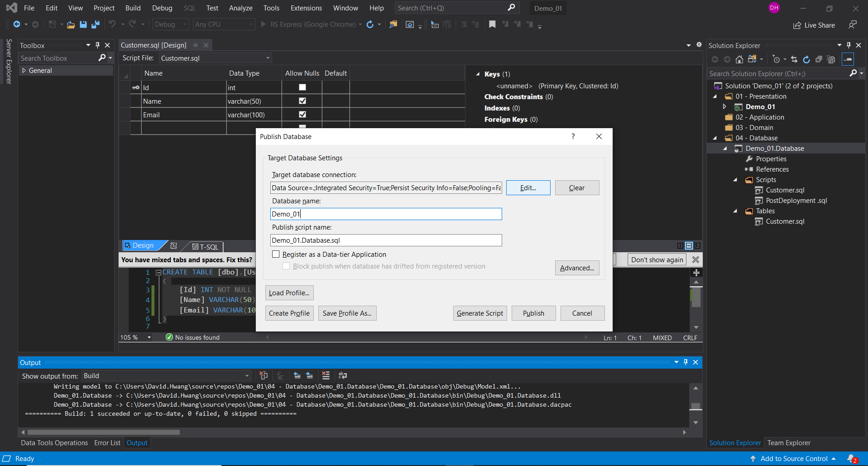868x466 pixels.
Task: Check Allow Nulls for the Id column
Action: click(302, 87)
